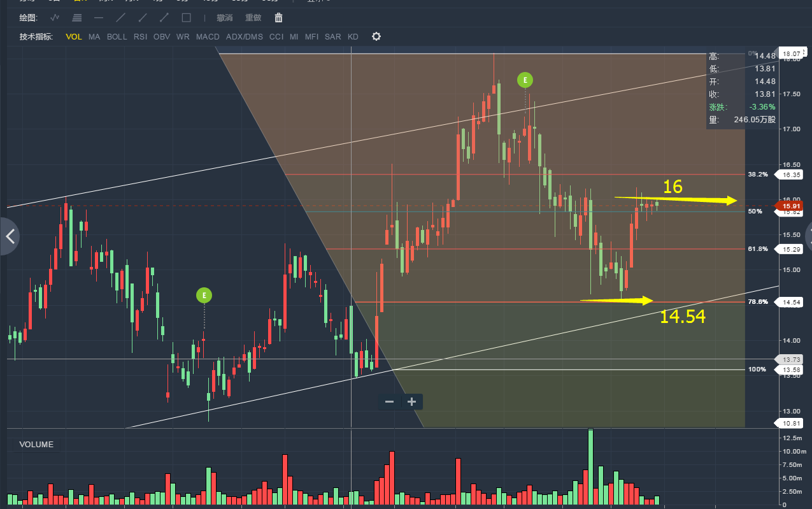Image resolution: width=812 pixels, height=509 pixels.
Task: Click the 13.73 price axis label
Action: tap(790, 359)
